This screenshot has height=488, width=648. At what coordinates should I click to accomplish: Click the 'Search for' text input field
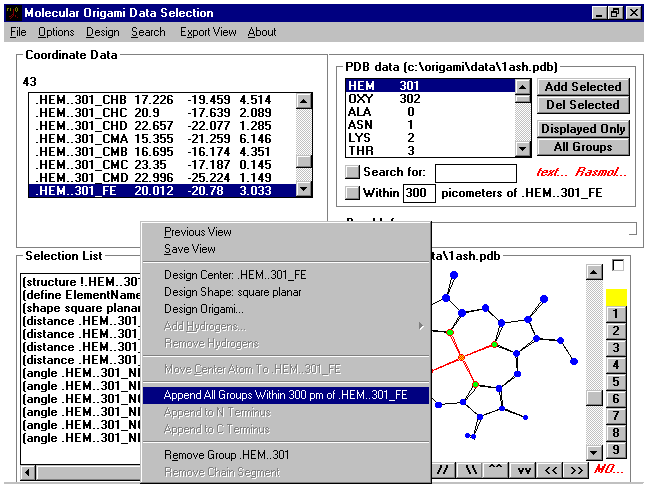475,173
